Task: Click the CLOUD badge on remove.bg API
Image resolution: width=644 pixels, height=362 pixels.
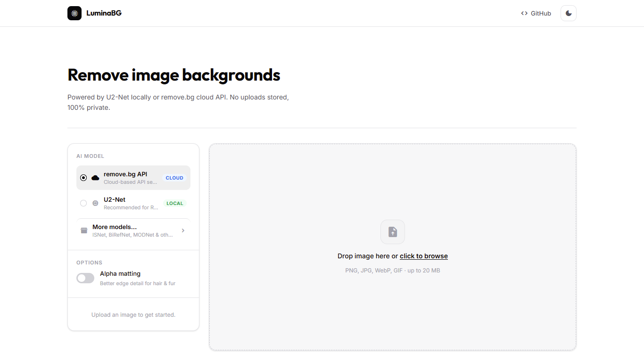Action: pyautogui.click(x=174, y=178)
